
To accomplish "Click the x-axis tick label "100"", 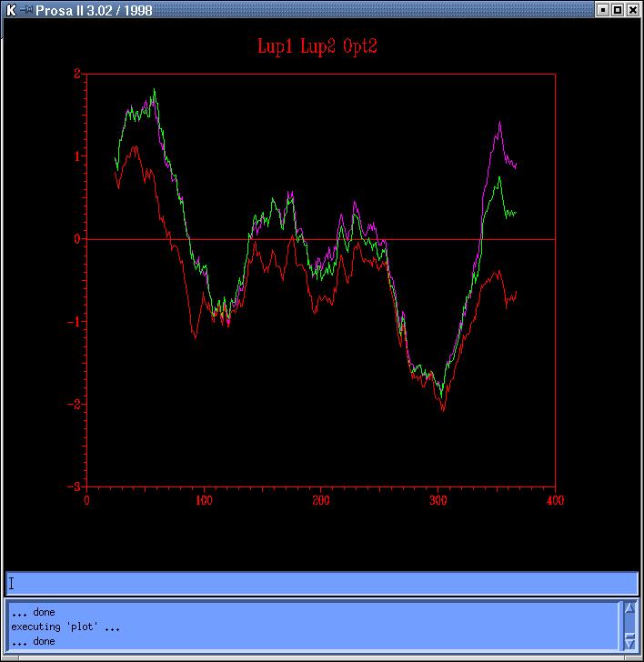I will tap(204, 499).
